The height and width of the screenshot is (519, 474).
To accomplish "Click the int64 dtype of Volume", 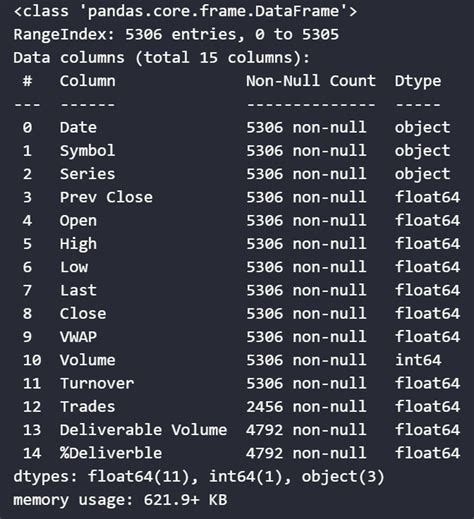I will tap(418, 360).
